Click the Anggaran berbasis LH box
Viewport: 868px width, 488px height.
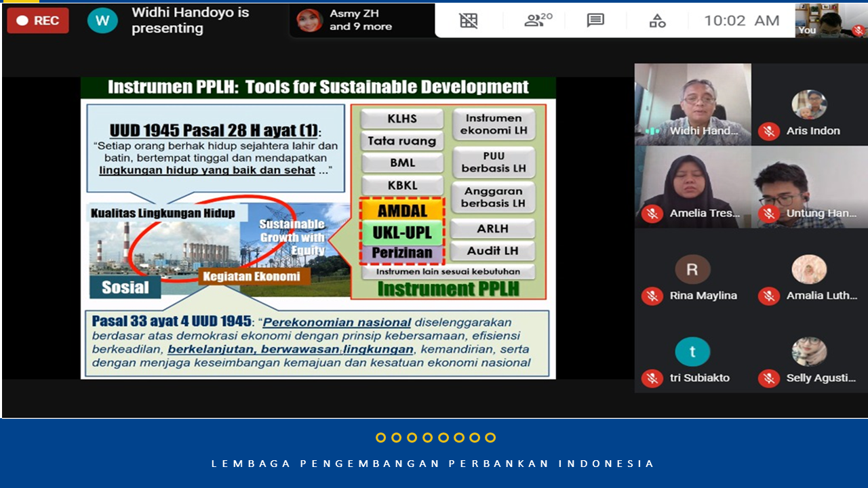coord(493,197)
